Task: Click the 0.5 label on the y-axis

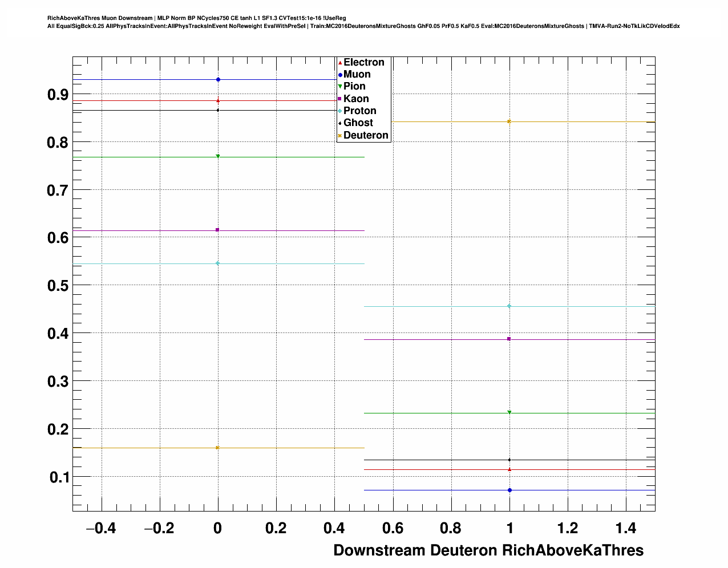Action: tap(58, 286)
